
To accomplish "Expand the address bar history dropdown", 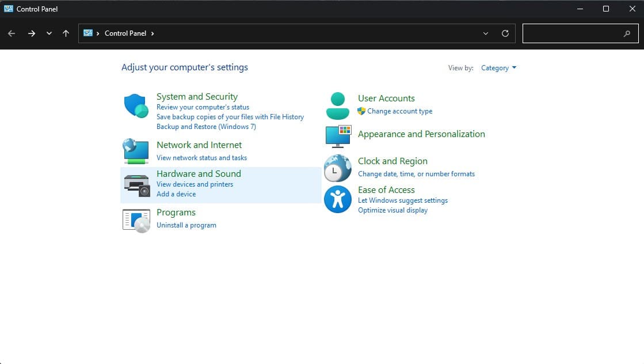I will coord(486,33).
